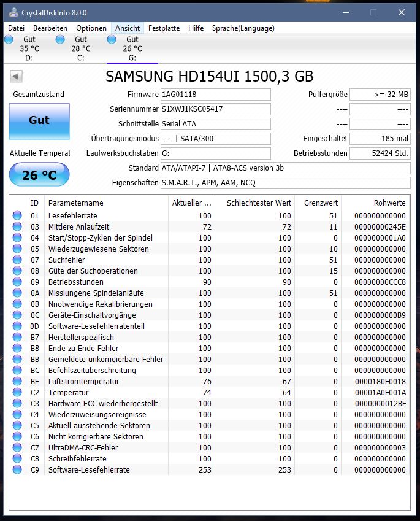Click the Eingeschaltet value 185 mal

click(380, 139)
